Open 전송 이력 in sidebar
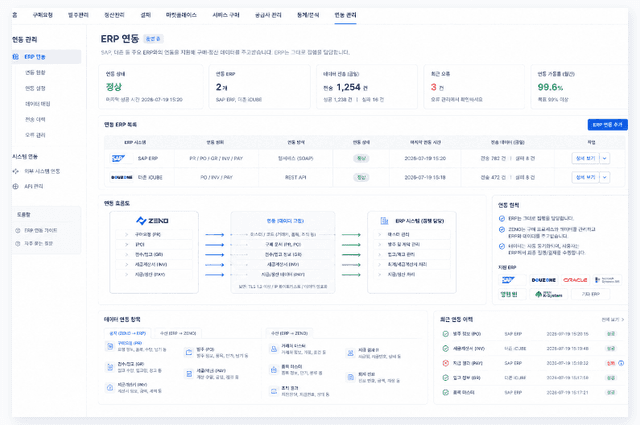 (36, 120)
